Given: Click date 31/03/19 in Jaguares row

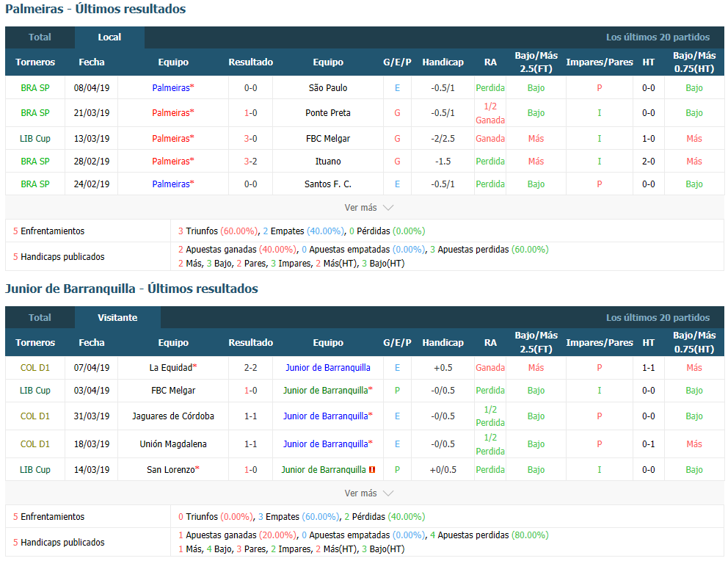Looking at the screenshot, I should tap(92, 416).
